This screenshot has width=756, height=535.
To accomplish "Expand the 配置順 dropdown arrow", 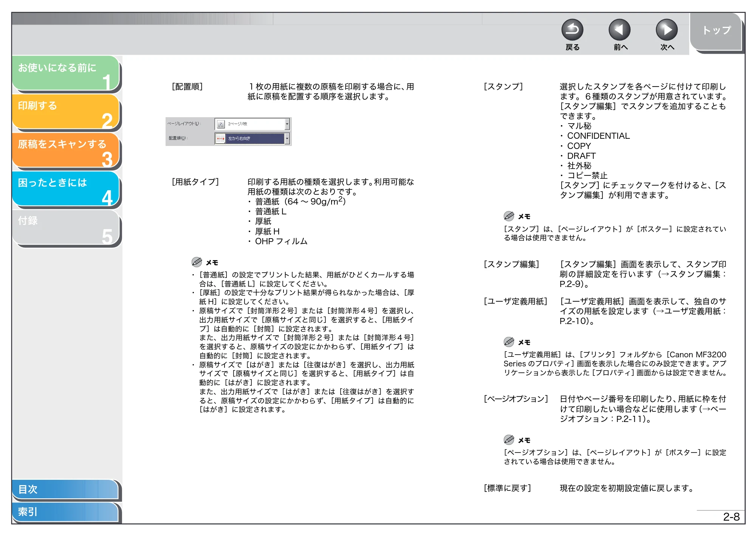I will point(287,138).
